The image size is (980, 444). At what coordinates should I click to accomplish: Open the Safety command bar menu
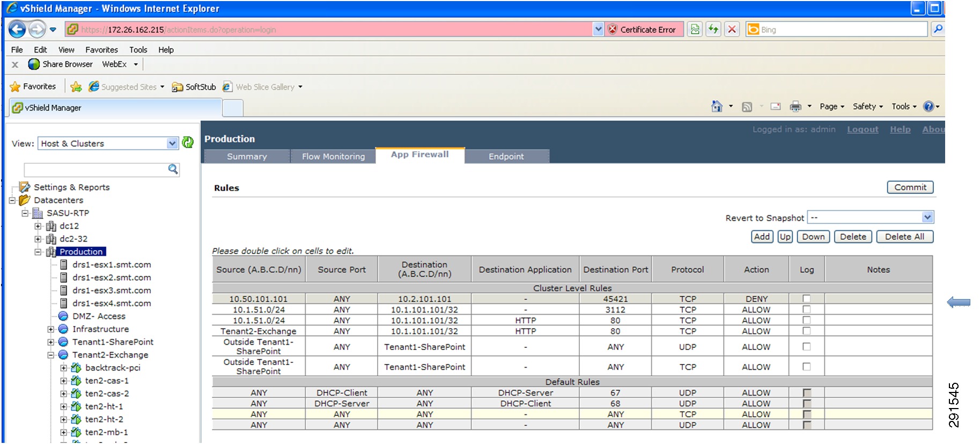867,106
